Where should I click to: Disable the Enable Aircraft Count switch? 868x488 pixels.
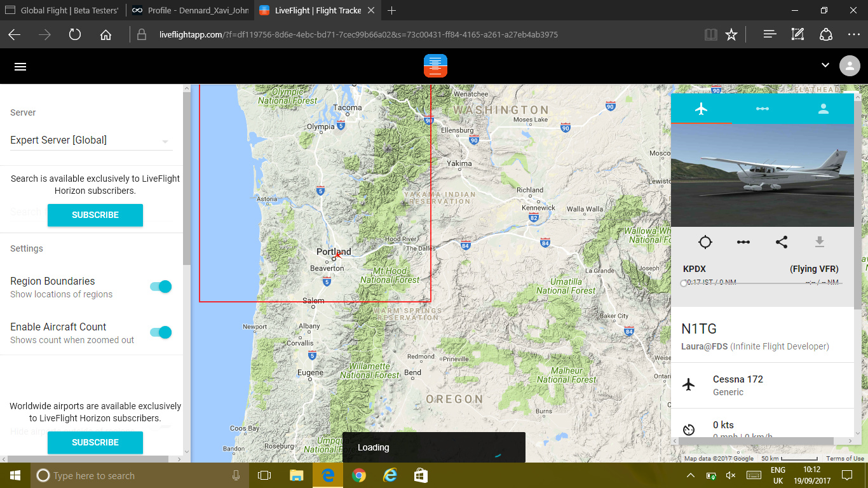[x=161, y=332]
